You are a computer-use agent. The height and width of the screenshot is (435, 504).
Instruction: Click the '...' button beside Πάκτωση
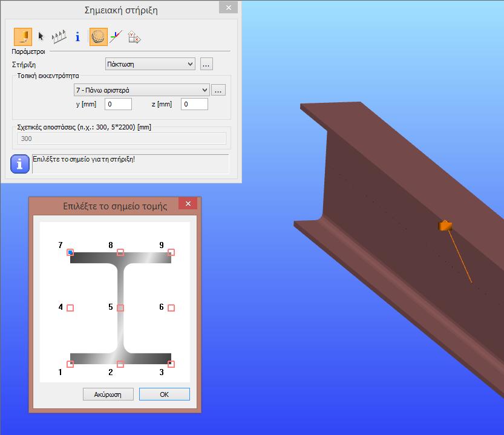click(x=206, y=64)
